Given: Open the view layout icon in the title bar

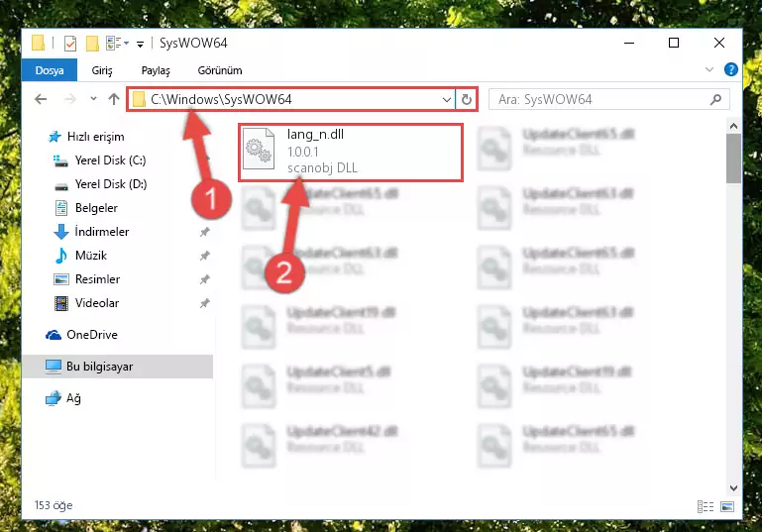Looking at the screenshot, I should click(x=114, y=44).
